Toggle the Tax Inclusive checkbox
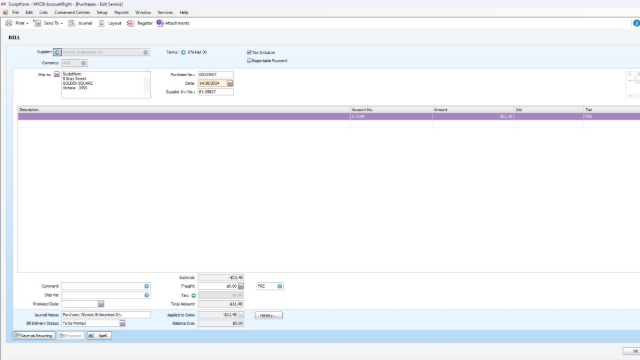The width and height of the screenshot is (640, 360). [x=249, y=52]
